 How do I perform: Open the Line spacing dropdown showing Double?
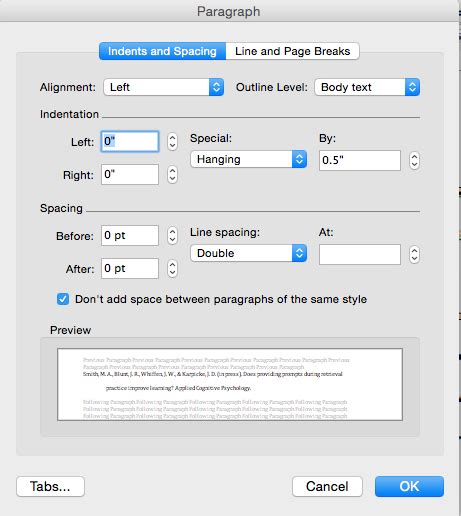248,253
